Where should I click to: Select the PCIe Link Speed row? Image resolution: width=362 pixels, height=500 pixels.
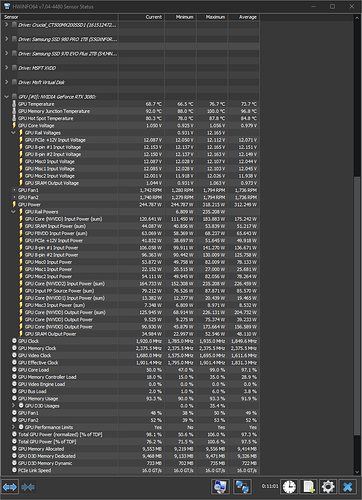(130, 470)
